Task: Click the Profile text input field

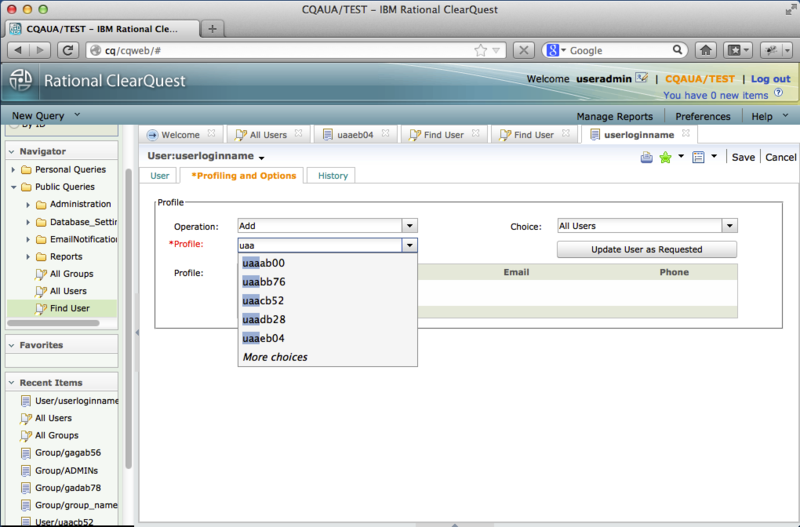Action: 320,245
